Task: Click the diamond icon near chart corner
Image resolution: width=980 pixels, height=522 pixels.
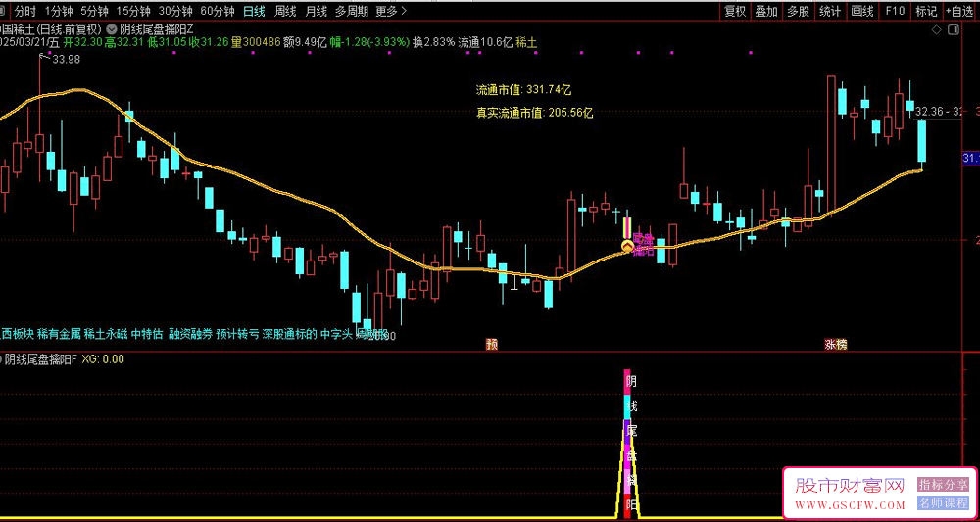Action: [x=936, y=29]
